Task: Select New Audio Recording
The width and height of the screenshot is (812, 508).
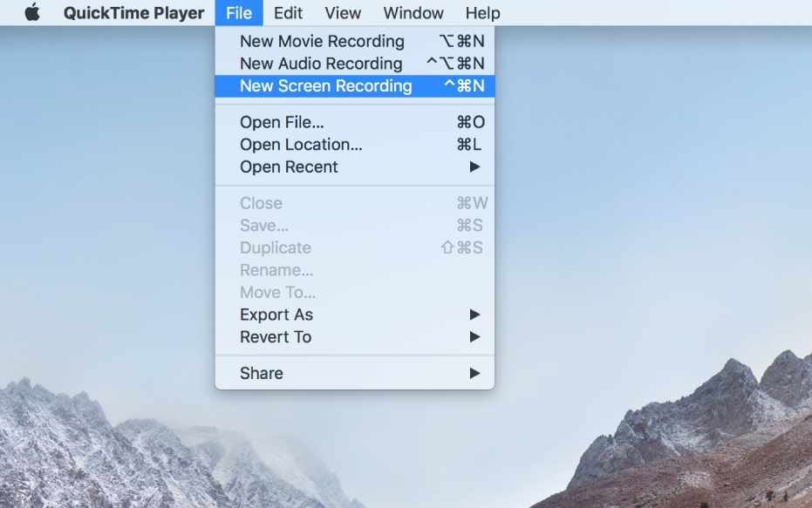Action: (321, 64)
